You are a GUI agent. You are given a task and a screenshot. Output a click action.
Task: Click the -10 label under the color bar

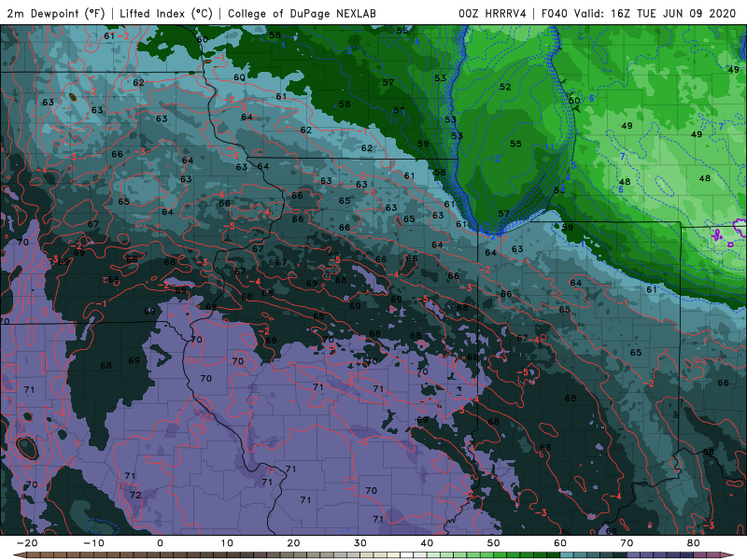93,543
